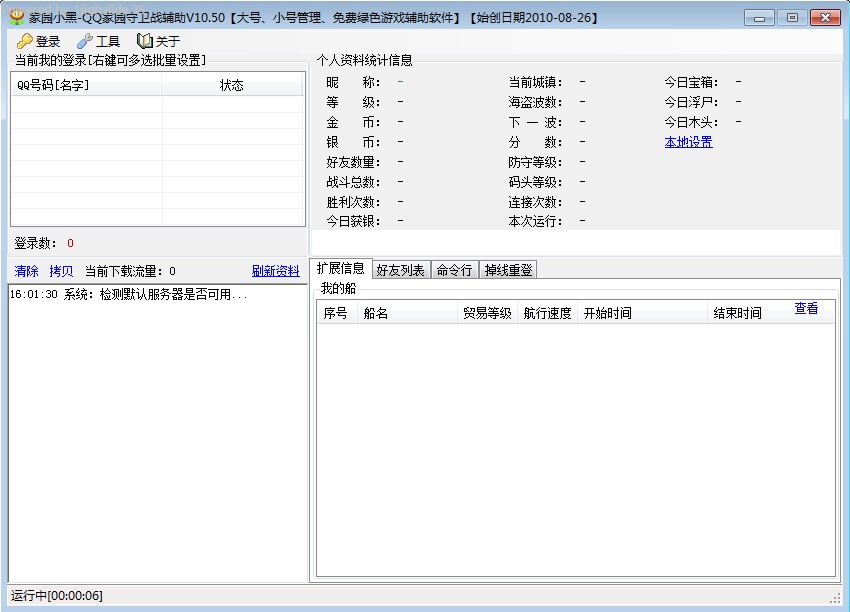Image resolution: width=850 pixels, height=612 pixels.
Task: Click the 开始时间 column header
Action: tap(642, 313)
